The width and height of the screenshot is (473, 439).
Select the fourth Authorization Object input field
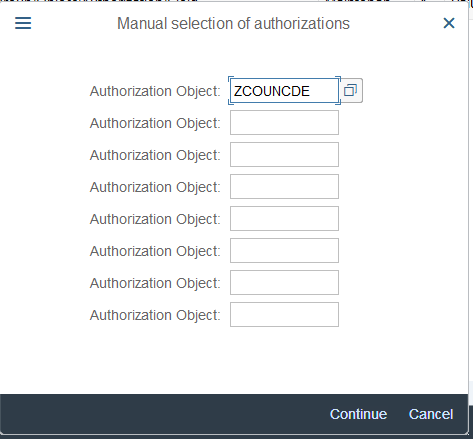tap(284, 187)
